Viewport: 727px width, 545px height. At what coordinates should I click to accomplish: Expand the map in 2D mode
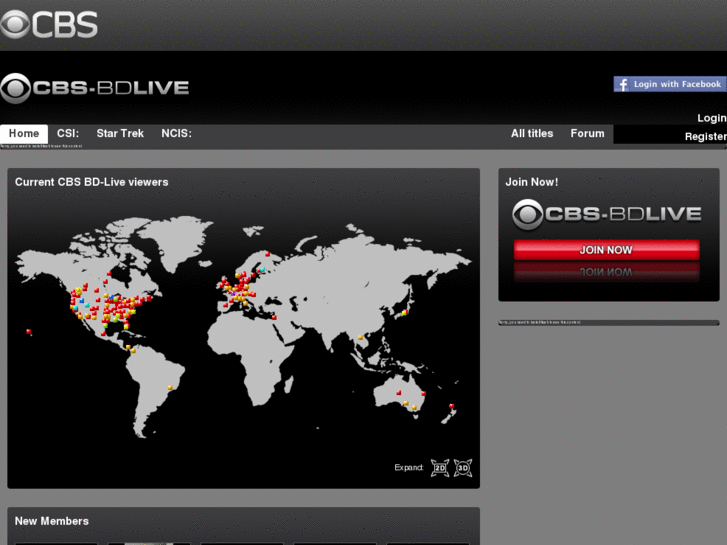click(440, 468)
